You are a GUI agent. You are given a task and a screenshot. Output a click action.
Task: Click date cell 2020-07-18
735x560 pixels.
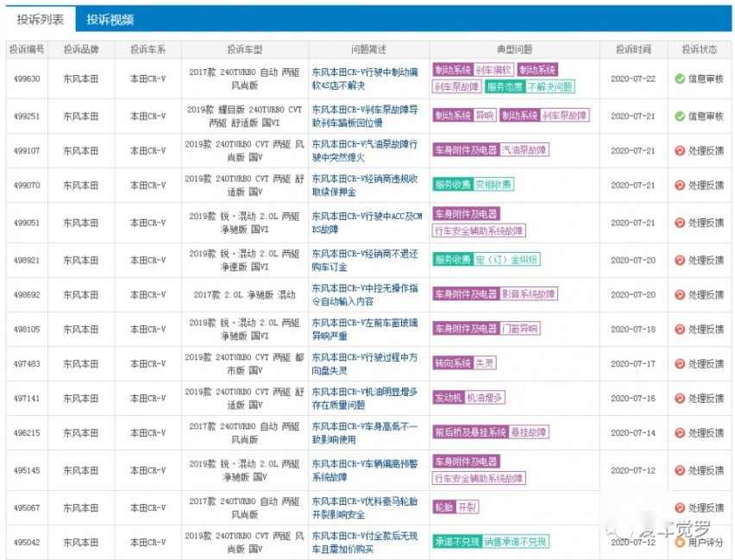pyautogui.click(x=633, y=330)
